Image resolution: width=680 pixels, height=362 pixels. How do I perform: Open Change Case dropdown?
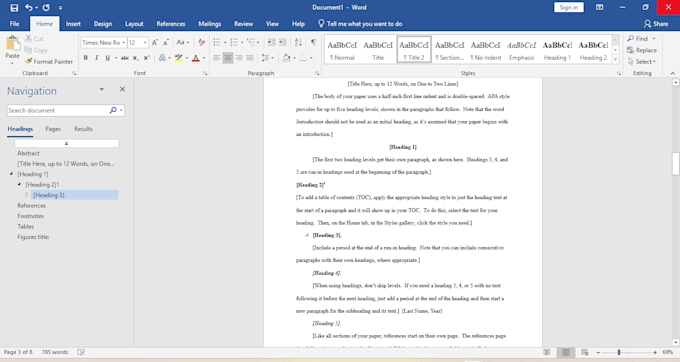(183, 42)
